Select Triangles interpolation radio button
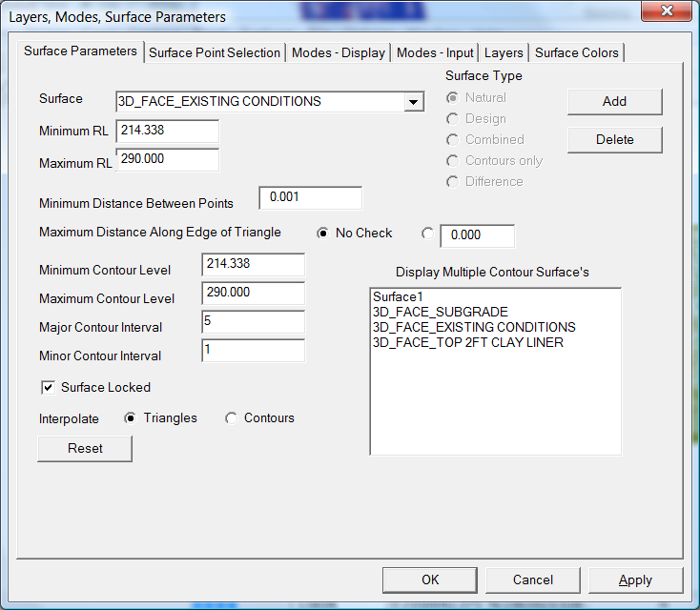 point(132,418)
